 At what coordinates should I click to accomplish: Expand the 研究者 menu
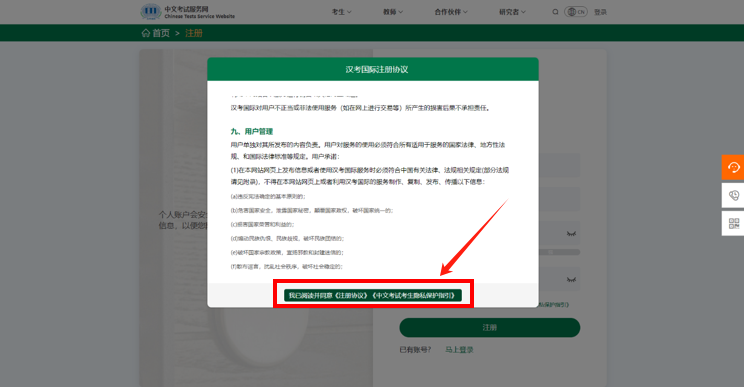(512, 12)
